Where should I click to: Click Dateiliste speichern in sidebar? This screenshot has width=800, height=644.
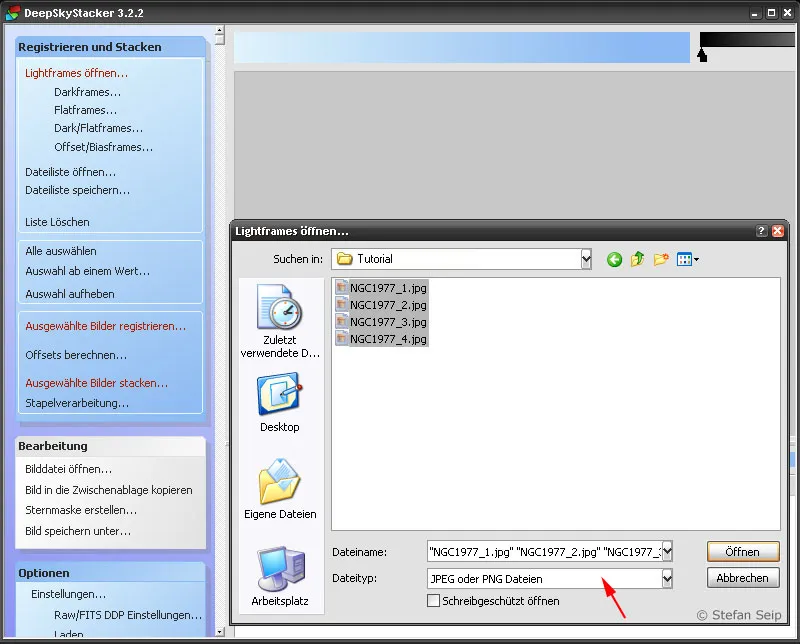coord(78,190)
